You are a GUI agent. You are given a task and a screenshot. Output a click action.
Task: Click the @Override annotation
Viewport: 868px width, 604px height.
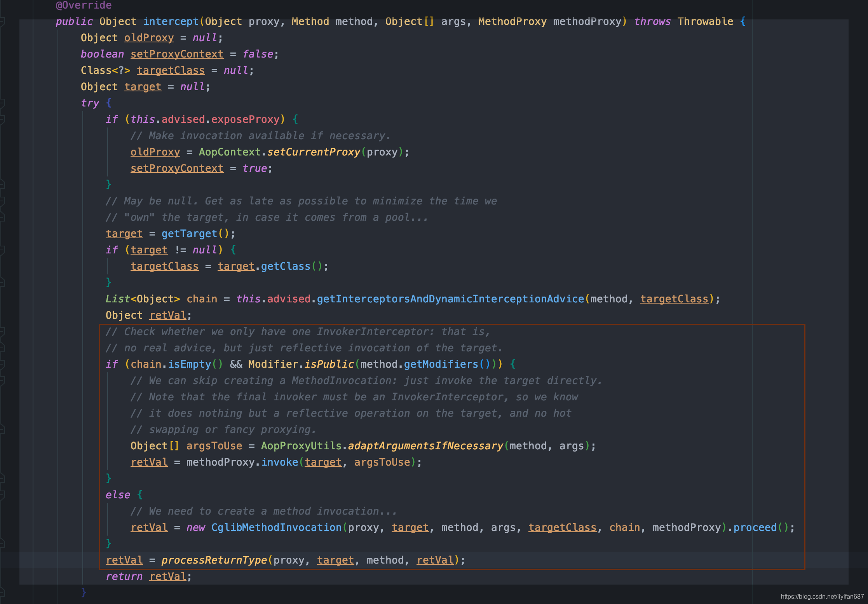coord(84,5)
